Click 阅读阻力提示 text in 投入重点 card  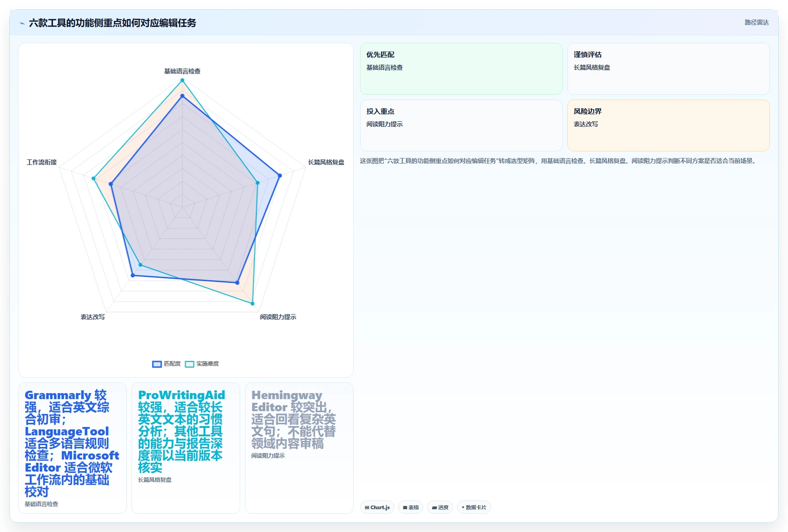coord(385,124)
